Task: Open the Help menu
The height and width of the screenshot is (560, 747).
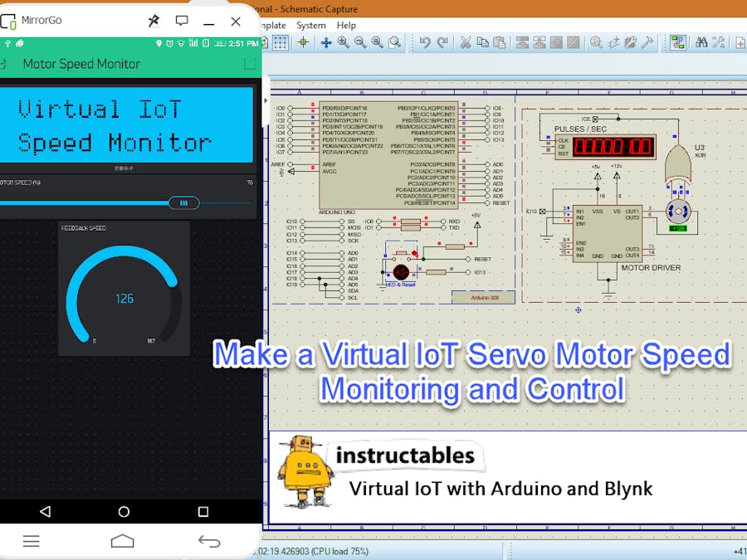Action: (x=346, y=25)
